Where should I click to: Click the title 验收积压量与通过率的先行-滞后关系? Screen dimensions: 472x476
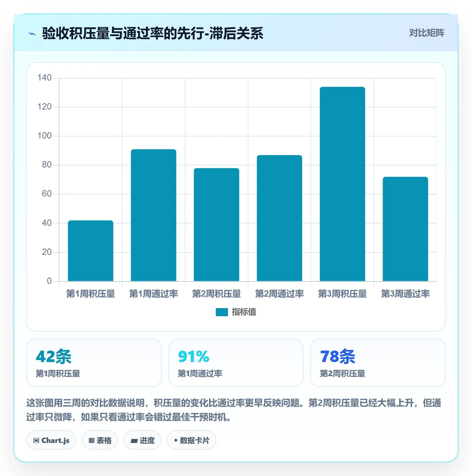[x=153, y=33]
